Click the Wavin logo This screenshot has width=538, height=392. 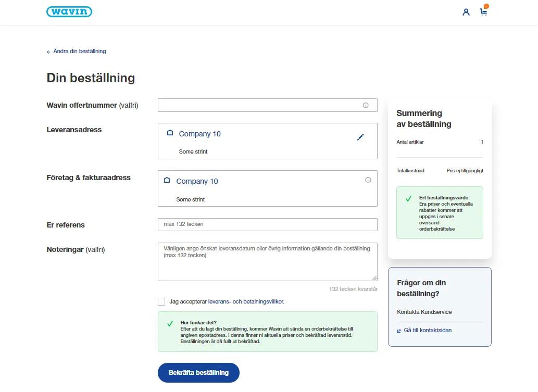click(69, 11)
